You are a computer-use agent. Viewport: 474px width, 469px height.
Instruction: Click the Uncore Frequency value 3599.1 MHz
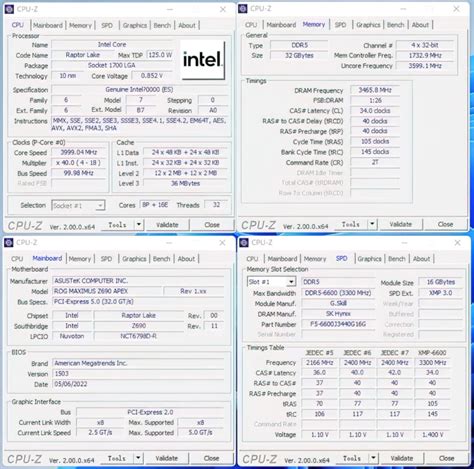click(425, 66)
